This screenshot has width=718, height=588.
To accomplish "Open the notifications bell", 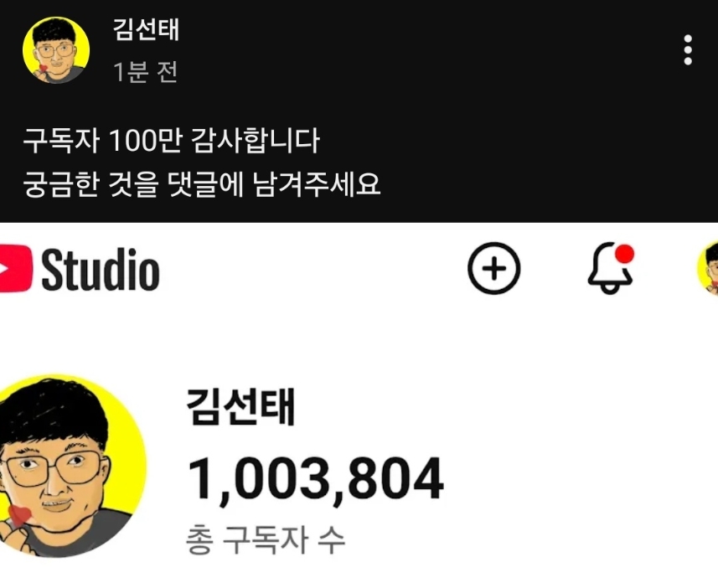I will [x=610, y=268].
